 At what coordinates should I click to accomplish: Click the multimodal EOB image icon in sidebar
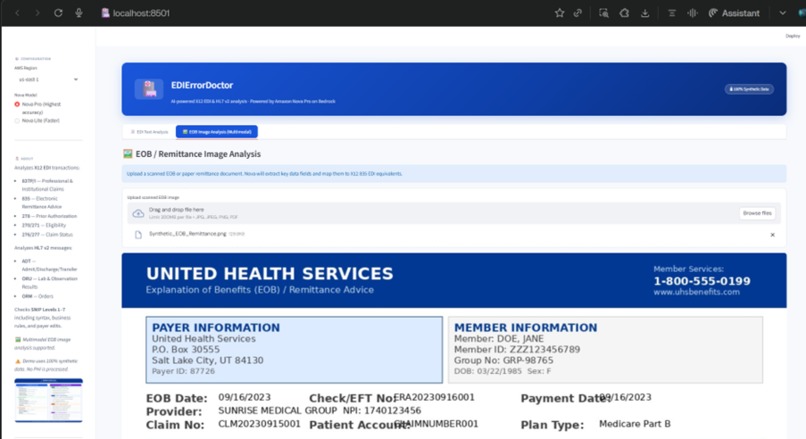(x=17, y=339)
